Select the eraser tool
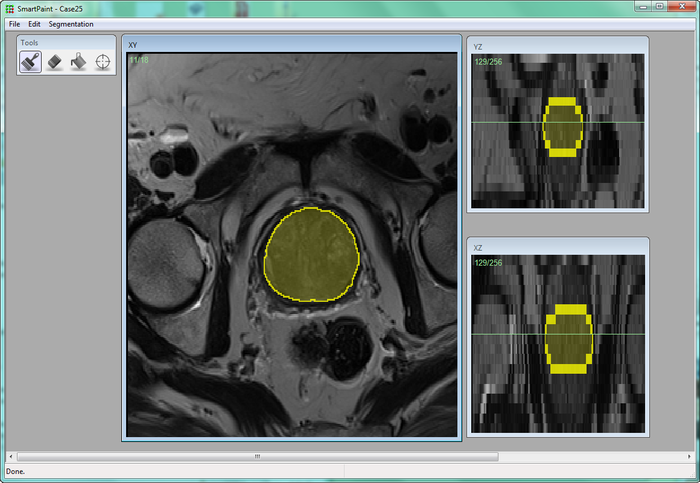This screenshot has width=700, height=483. 54,62
